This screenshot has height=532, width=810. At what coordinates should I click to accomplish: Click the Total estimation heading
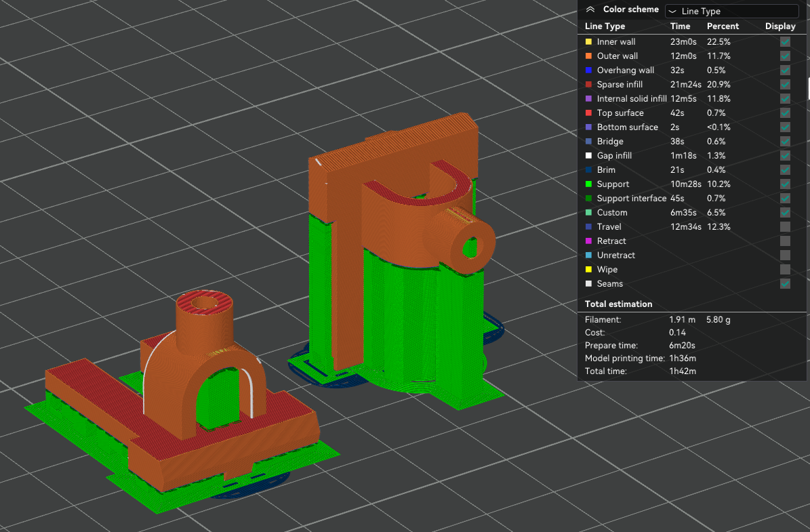[x=618, y=304]
